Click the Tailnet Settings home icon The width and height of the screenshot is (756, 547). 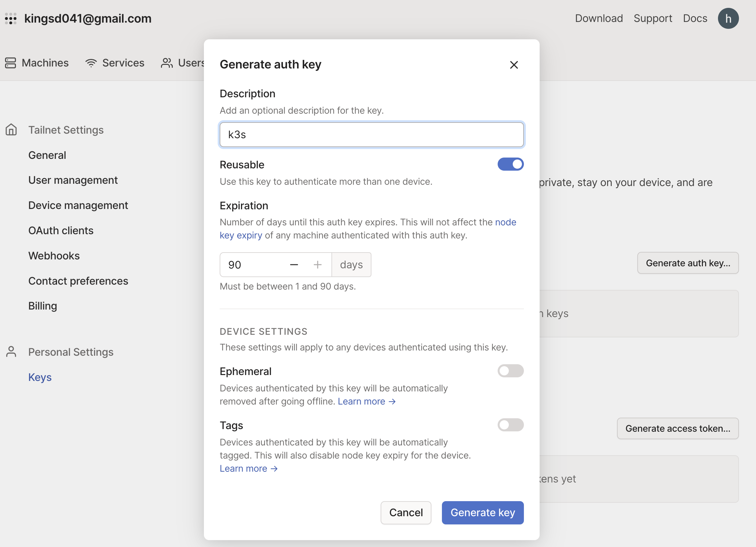(11, 130)
